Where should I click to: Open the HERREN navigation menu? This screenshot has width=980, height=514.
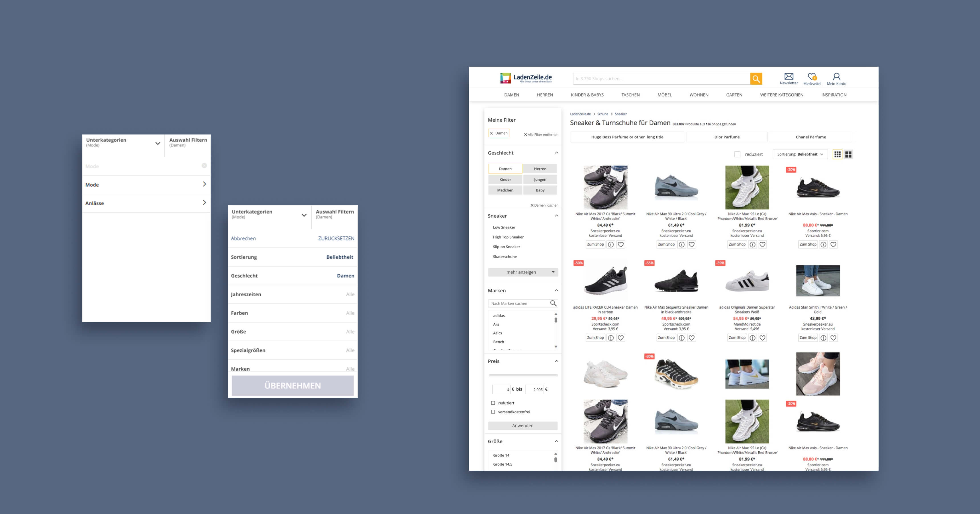pos(545,95)
